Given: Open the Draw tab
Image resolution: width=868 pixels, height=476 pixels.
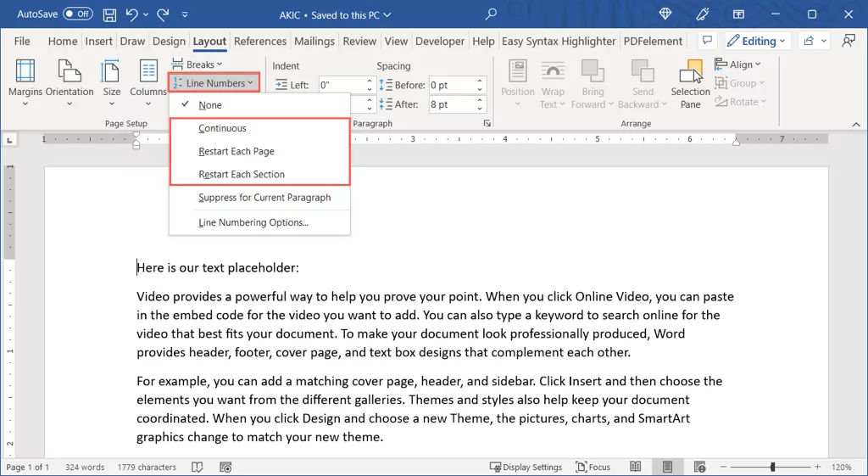Looking at the screenshot, I should click(x=132, y=41).
